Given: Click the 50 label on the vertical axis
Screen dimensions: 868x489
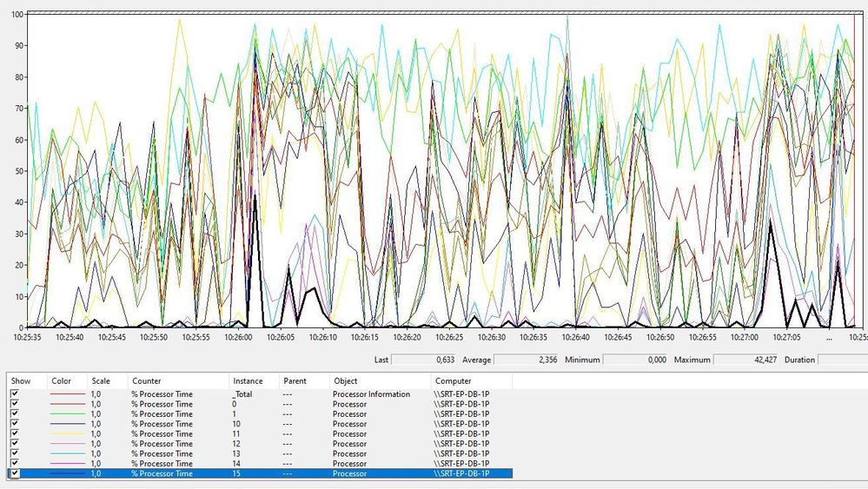Looking at the screenshot, I should 19,171.
